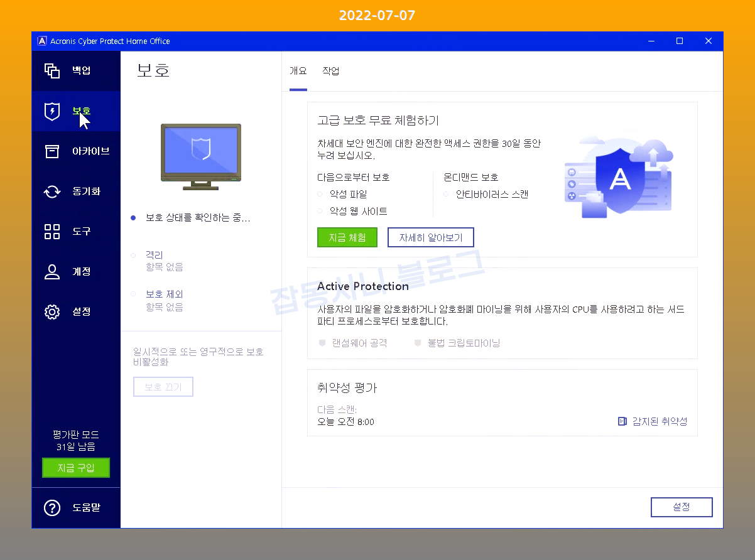Open the 계정 account person icon
The height and width of the screenshot is (560, 755).
[52, 272]
